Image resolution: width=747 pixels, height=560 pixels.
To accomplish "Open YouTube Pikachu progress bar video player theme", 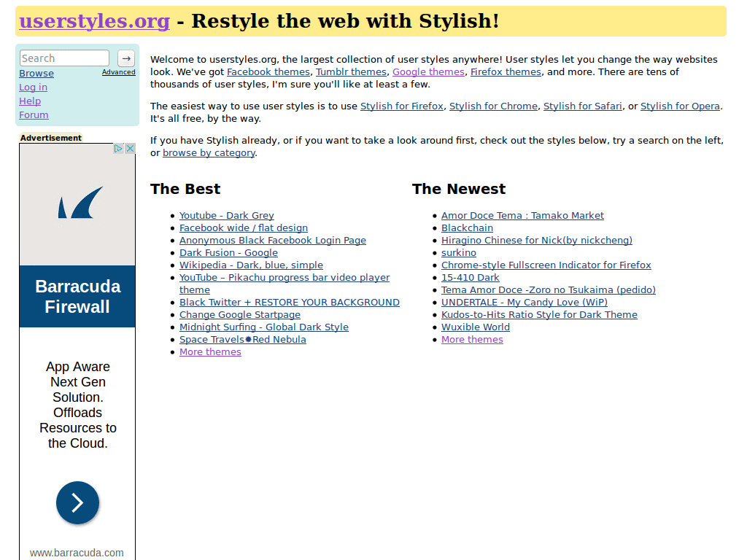I will coord(285,278).
